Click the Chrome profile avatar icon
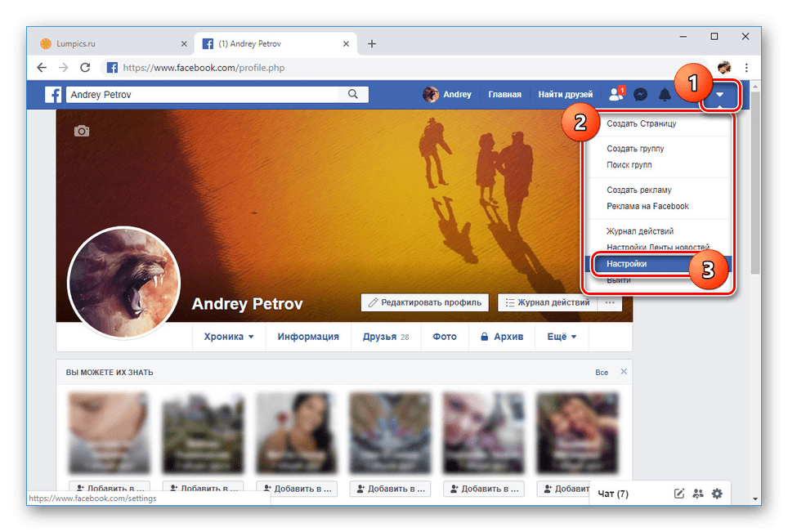The width and height of the screenshot is (788, 532). point(724,67)
